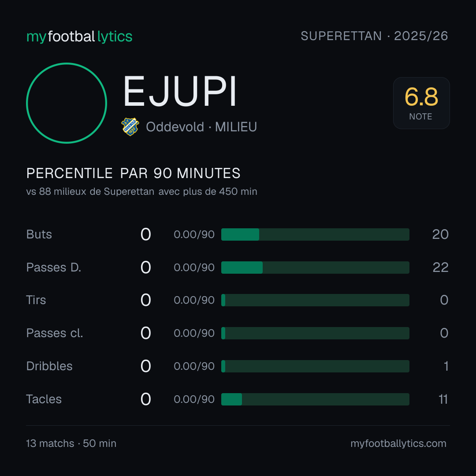The image size is (476, 476).
Task: Click the PERCENTILE PAR 90 MINUTES heading
Action: [133, 173]
